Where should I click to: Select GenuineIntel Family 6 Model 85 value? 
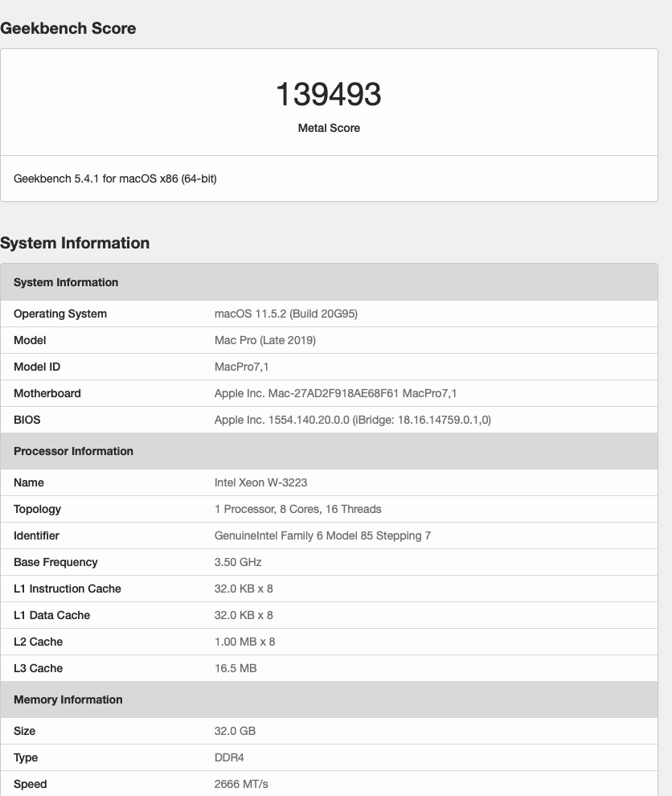(323, 535)
